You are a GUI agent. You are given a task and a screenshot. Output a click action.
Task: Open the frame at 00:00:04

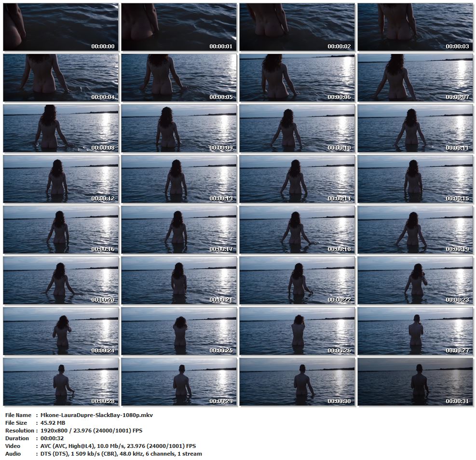point(61,78)
